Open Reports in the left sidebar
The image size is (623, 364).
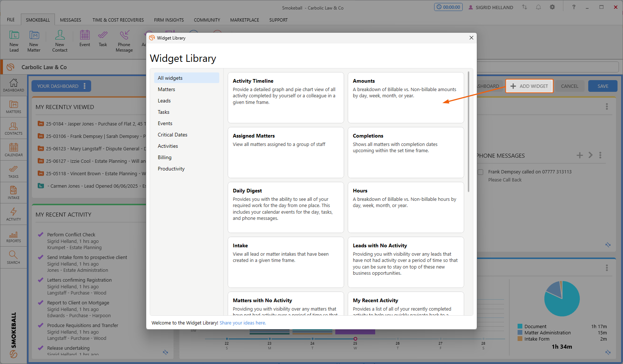point(14,236)
